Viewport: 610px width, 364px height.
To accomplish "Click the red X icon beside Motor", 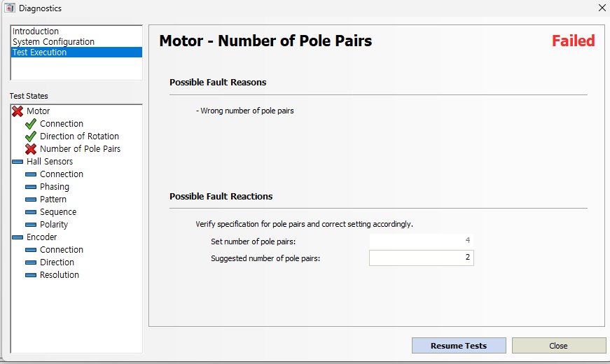I will tap(18, 111).
